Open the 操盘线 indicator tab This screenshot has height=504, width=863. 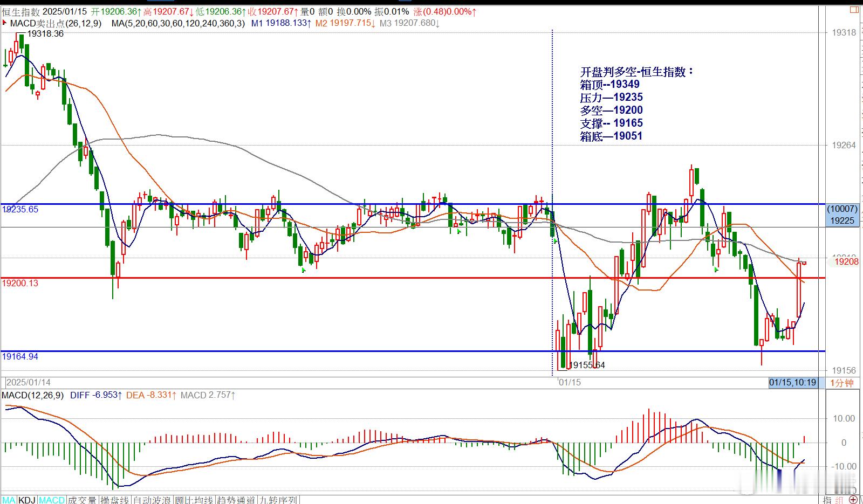[115, 500]
